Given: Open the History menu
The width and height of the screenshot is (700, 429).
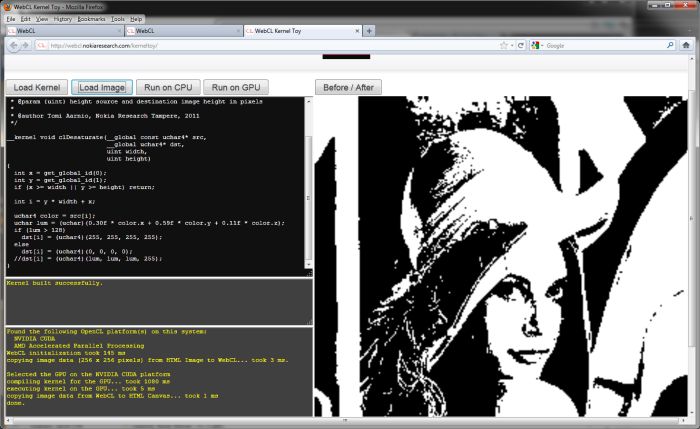Looking at the screenshot, I should point(62,19).
